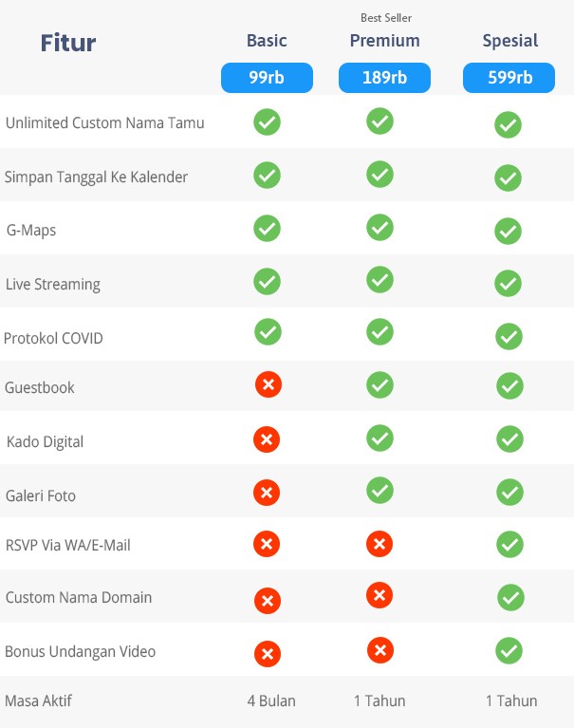Click Premium checkmark for Galeri Foto
The width and height of the screenshot is (574, 728).
380,491
